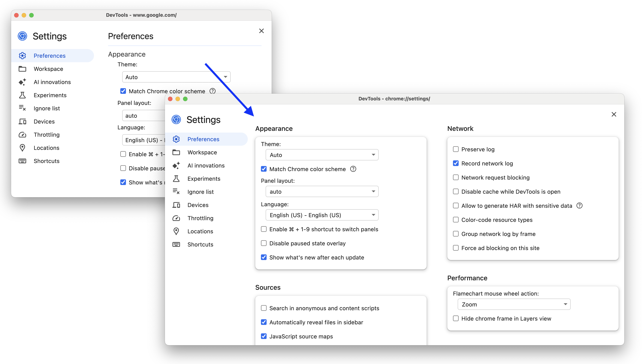Click the Experiments icon
Screen dimensions: 642x364
176,179
